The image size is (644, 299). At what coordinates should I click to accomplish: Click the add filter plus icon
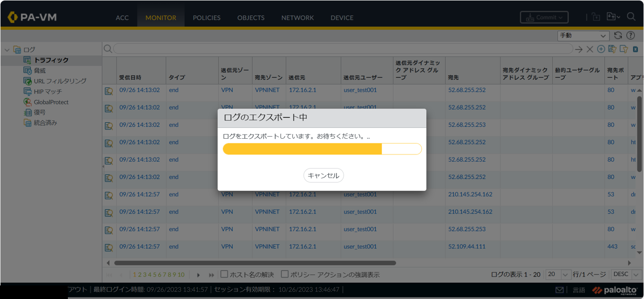(x=601, y=49)
